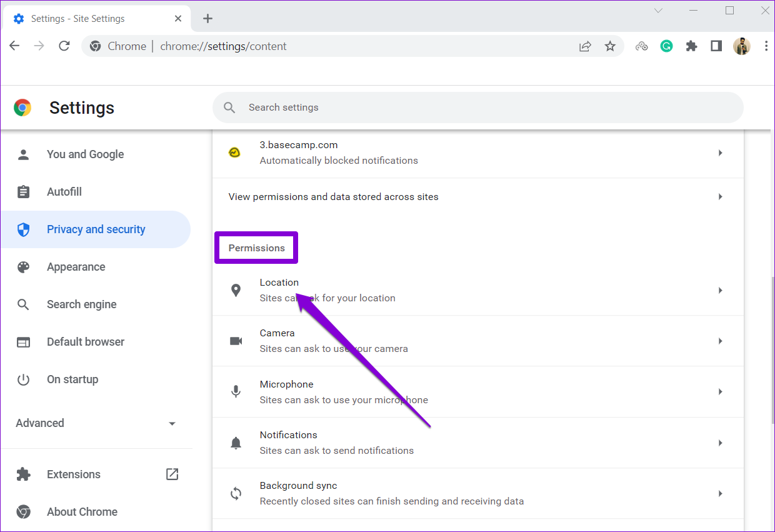Screen dimensions: 775x532
Task: Expand the Camera permission arrow
Action: click(720, 341)
